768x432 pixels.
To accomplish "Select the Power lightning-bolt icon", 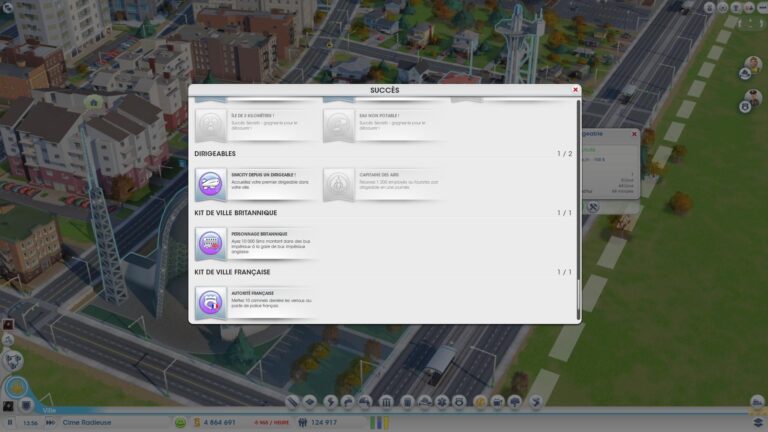I will tap(330, 402).
